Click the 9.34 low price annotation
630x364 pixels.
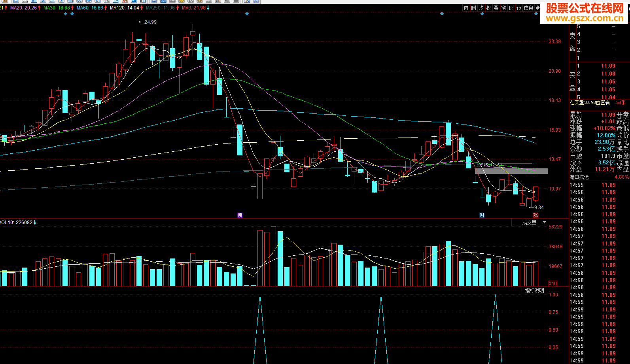(539, 207)
